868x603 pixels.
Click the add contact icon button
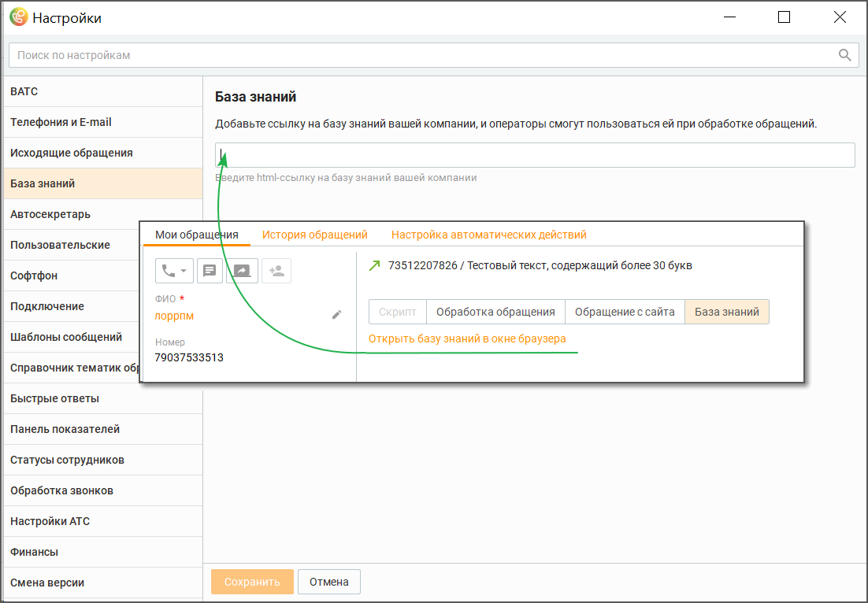[x=276, y=271]
